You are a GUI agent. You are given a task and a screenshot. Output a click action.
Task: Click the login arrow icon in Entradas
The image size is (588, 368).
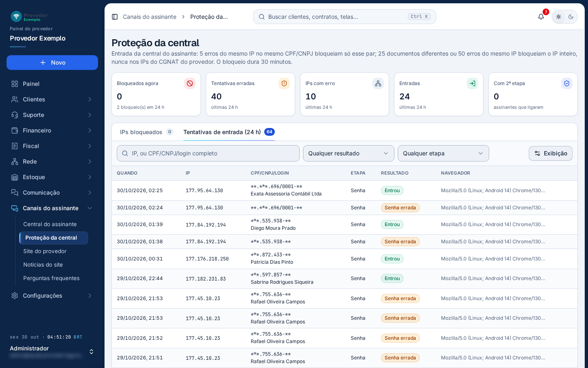click(472, 83)
